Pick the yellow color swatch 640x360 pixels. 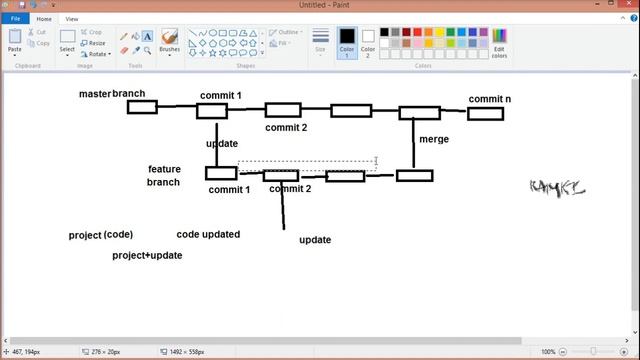click(x=440, y=32)
